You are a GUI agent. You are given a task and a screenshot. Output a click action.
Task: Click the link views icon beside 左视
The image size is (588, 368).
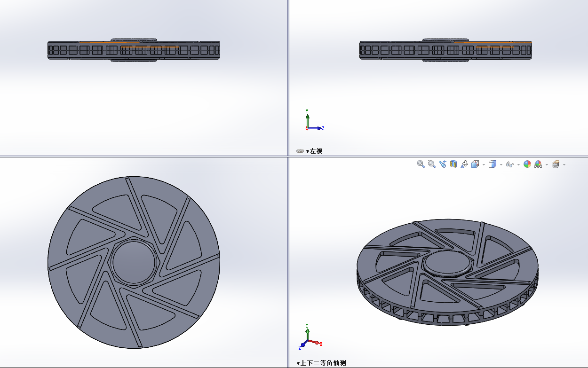tap(300, 151)
